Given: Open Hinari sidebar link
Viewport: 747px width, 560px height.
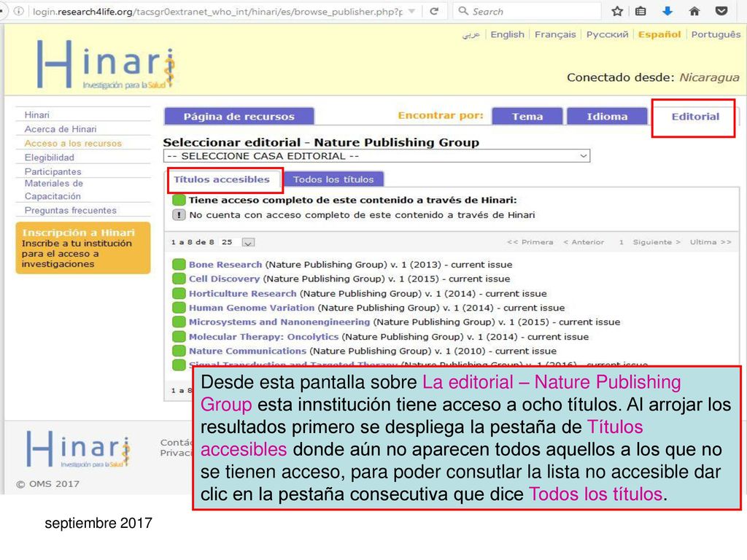Looking at the screenshot, I should [x=36, y=114].
